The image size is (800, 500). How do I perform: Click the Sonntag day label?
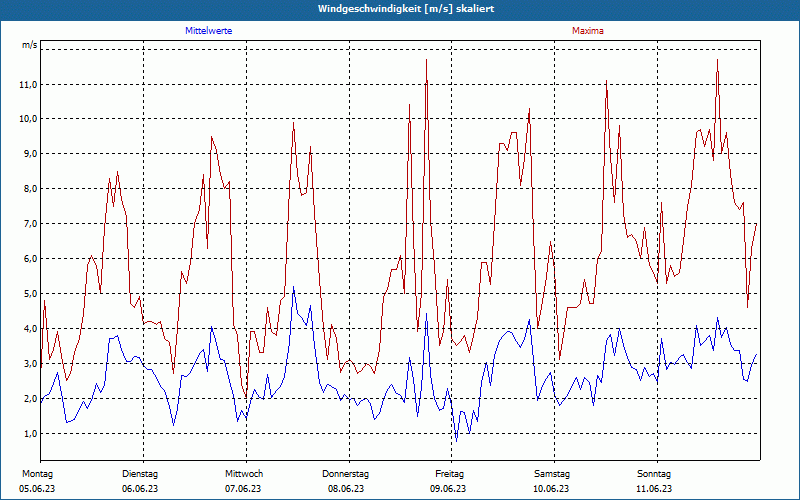point(654,474)
